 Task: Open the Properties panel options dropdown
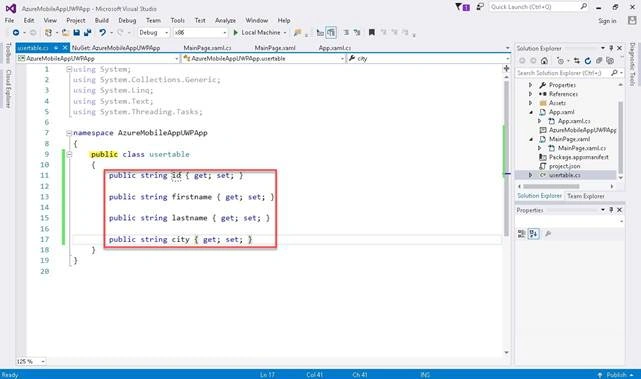tap(603, 210)
